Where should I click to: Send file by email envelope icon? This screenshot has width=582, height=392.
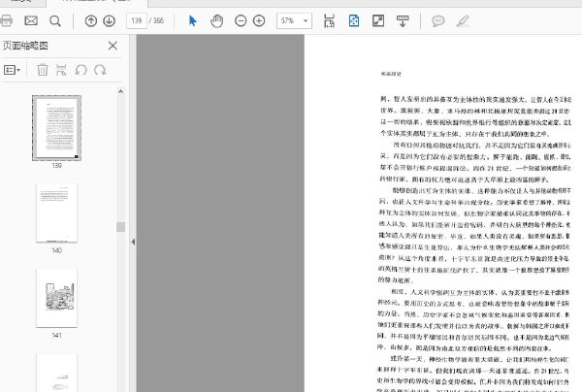(x=31, y=20)
